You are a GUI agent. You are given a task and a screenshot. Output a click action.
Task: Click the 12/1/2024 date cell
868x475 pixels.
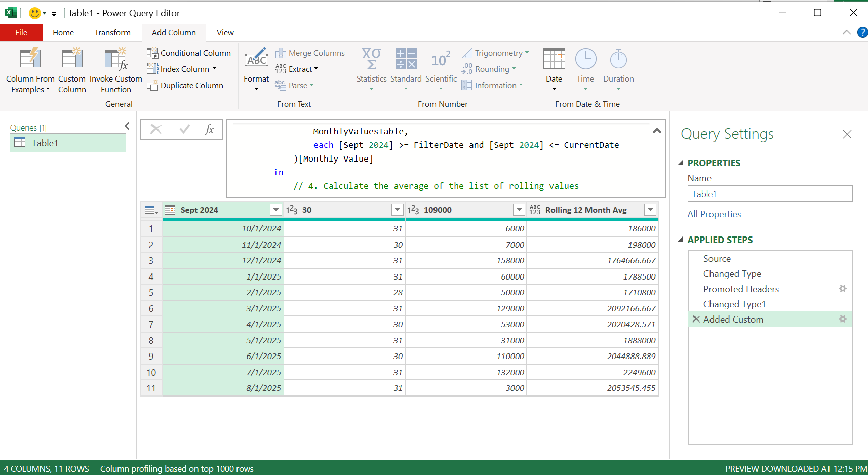click(x=223, y=260)
